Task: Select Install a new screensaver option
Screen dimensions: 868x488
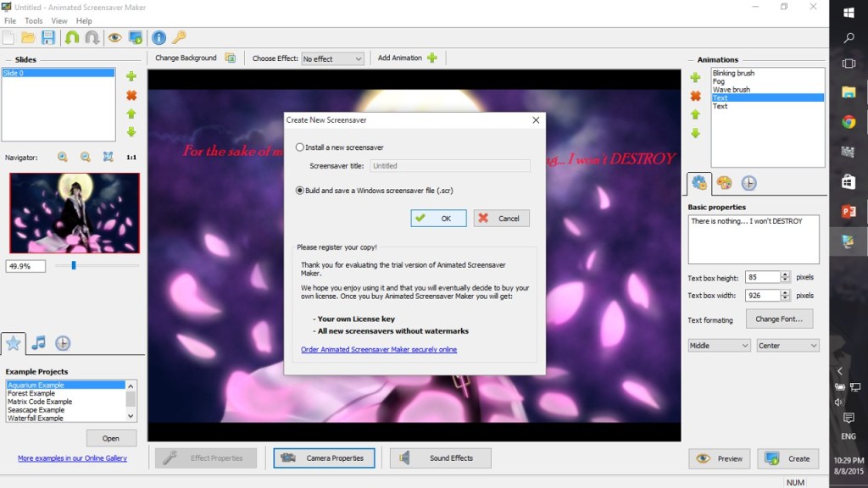Action: point(299,147)
